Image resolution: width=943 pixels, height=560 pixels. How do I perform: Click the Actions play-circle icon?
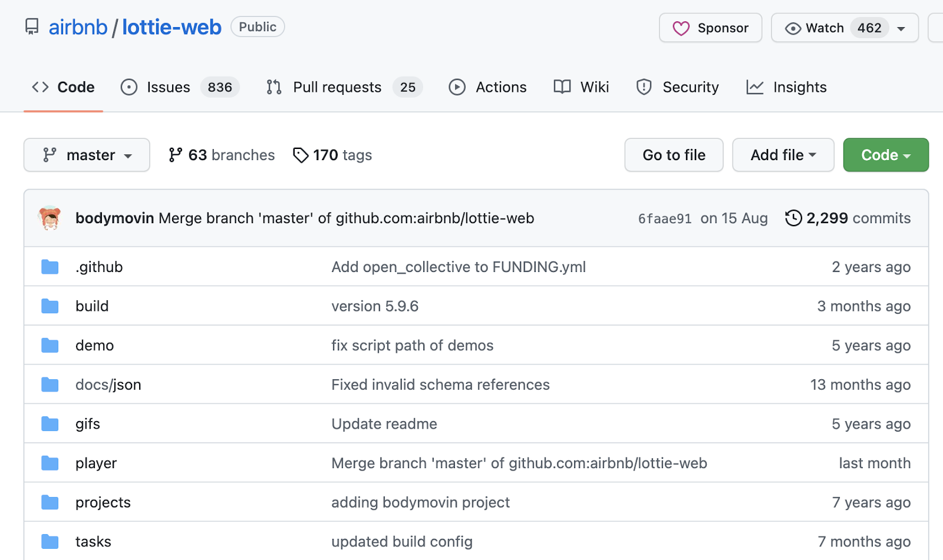click(x=457, y=87)
